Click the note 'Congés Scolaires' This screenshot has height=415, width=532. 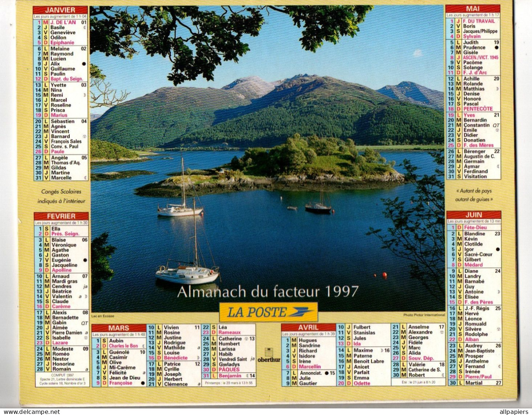(x=61, y=192)
